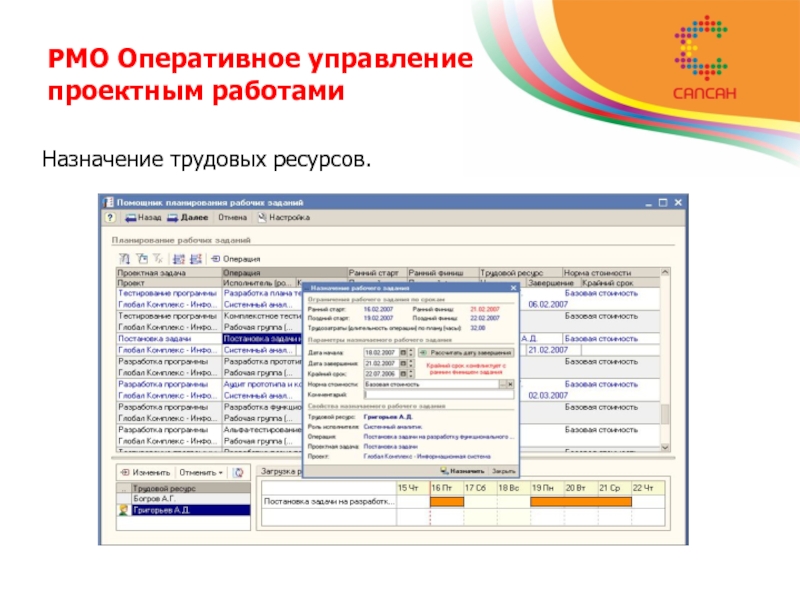The width and height of the screenshot is (800, 600).
Task: Click the stepper arrows of Дата начала
Action: (x=411, y=353)
